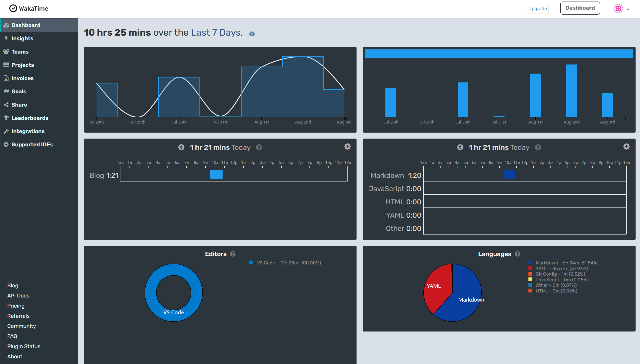Open the Last 7 Days range dropdown
640x364 pixels.
[216, 33]
